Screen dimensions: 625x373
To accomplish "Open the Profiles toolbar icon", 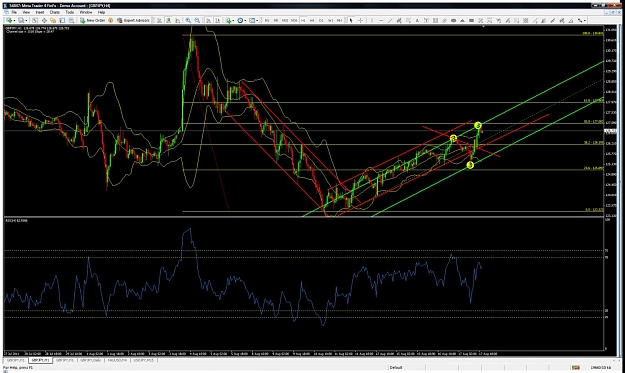I will (20, 20).
